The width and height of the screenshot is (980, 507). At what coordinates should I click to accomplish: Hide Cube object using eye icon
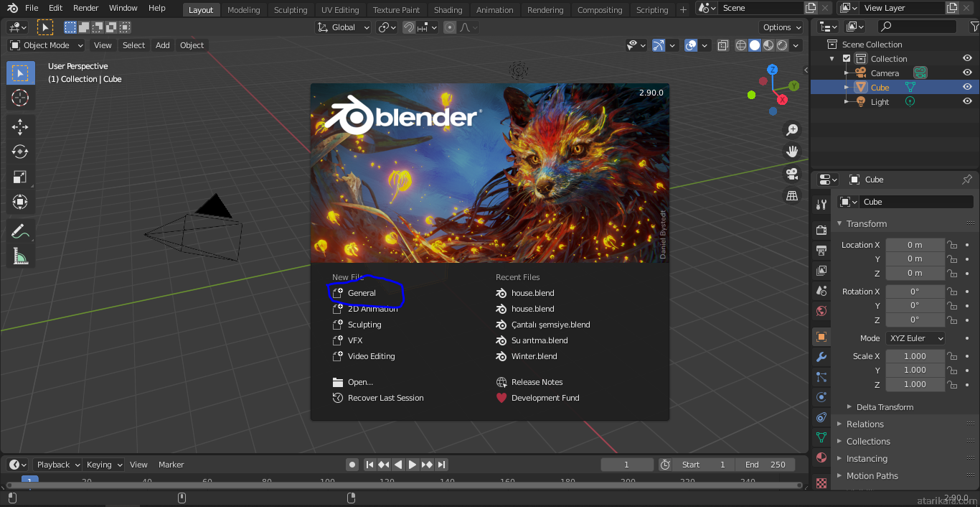pyautogui.click(x=967, y=88)
